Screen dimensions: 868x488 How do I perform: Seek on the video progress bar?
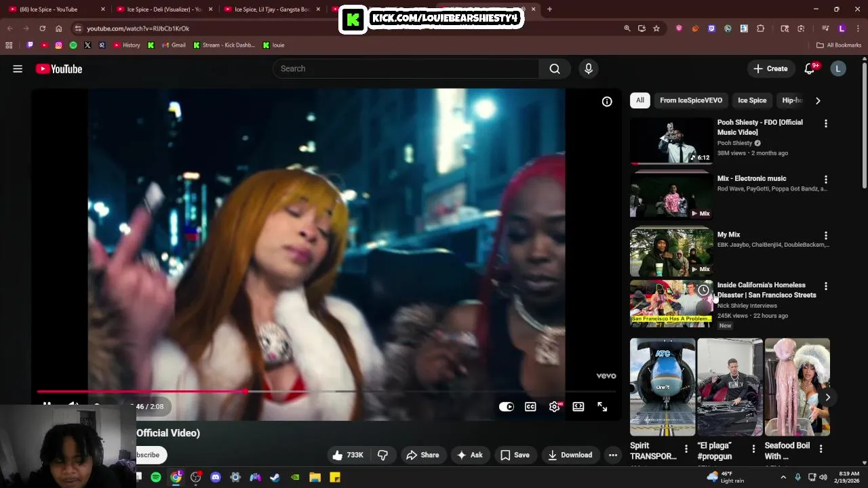328,392
